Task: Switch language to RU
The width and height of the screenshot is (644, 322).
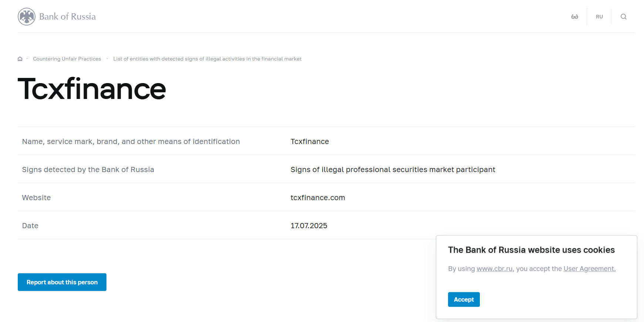Action: click(599, 17)
